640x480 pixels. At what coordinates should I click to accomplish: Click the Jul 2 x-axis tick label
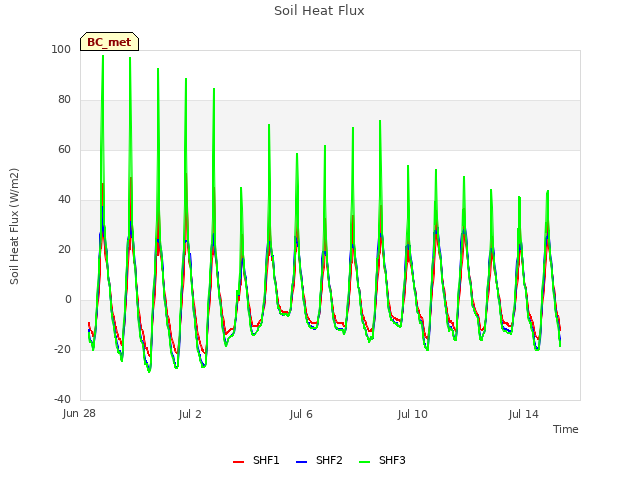pyautogui.click(x=190, y=414)
